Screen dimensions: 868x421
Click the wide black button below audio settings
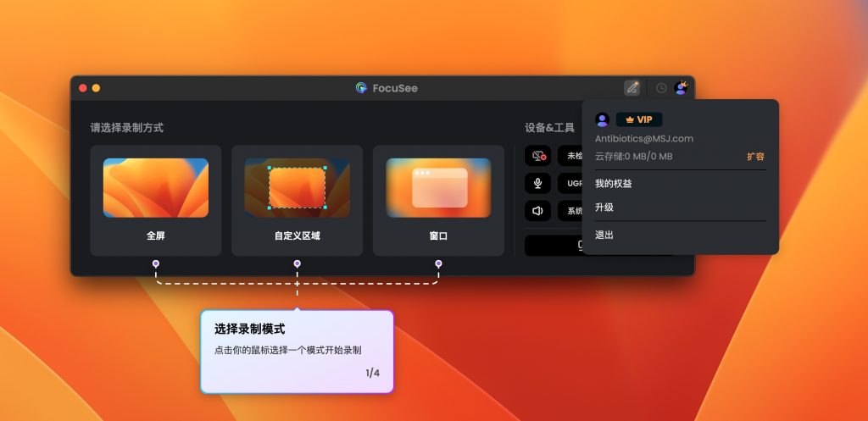pyautogui.click(x=554, y=246)
